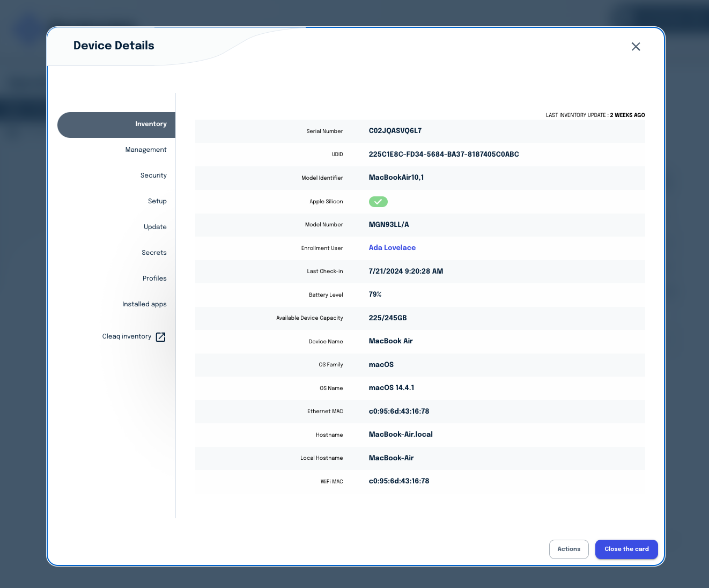Click the last check-in timestamp 7/21/2024 9:20:28 AM
This screenshot has height=588, width=709.
pyautogui.click(x=406, y=271)
